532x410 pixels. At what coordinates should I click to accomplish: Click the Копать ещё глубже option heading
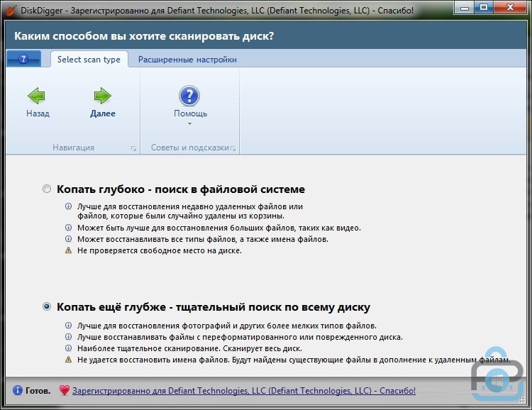pyautogui.click(x=214, y=307)
